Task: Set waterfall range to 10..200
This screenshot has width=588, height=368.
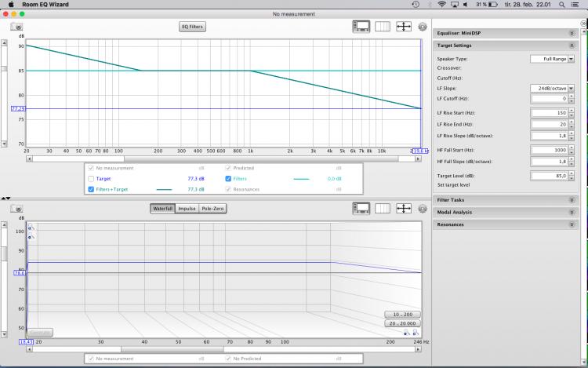Action: (403, 315)
